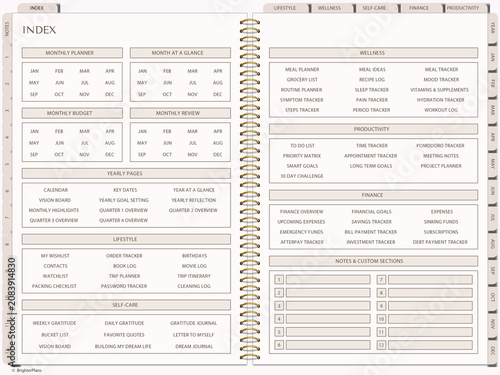Open AUG under Monthly Planner

110,83
